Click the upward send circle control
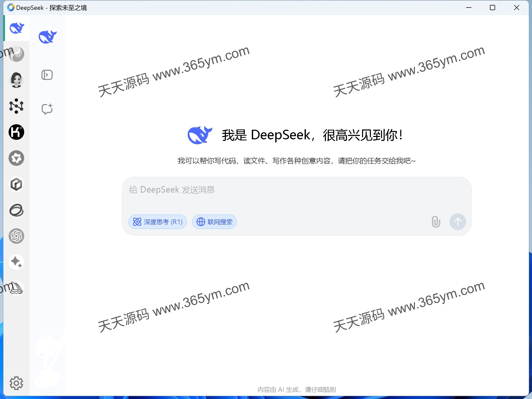This screenshot has height=399, width=532. tap(458, 222)
